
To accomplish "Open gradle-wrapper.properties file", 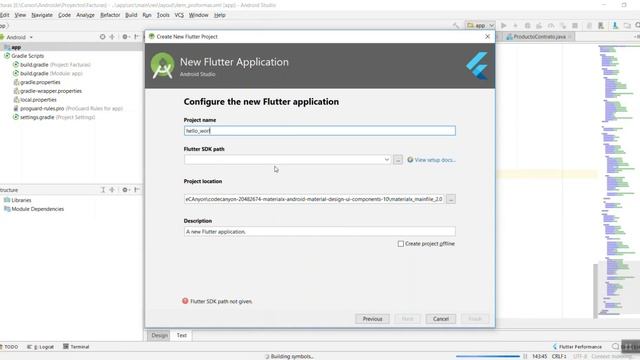I will point(47,91).
